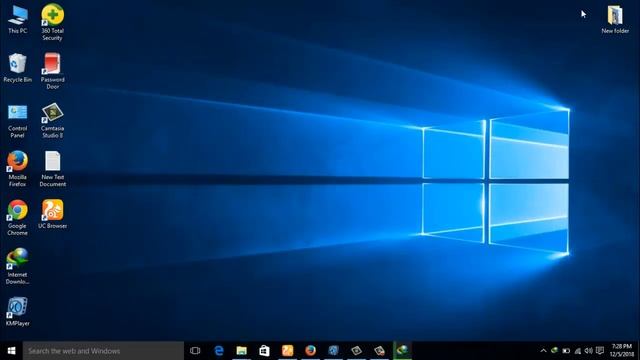Open 360 Total Security shortcut

[x=52, y=22]
